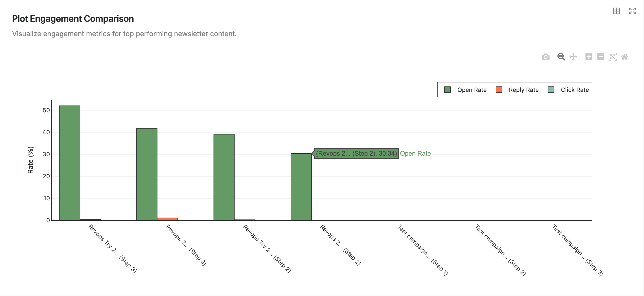Reset axes with the home icon

624,57
